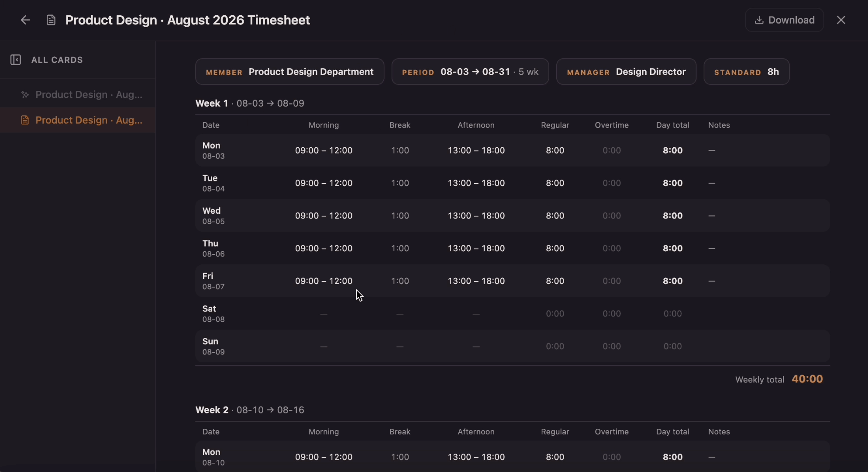Click the Mon 08-03 overtime value 0:00
This screenshot has width=868, height=472.
612,150
